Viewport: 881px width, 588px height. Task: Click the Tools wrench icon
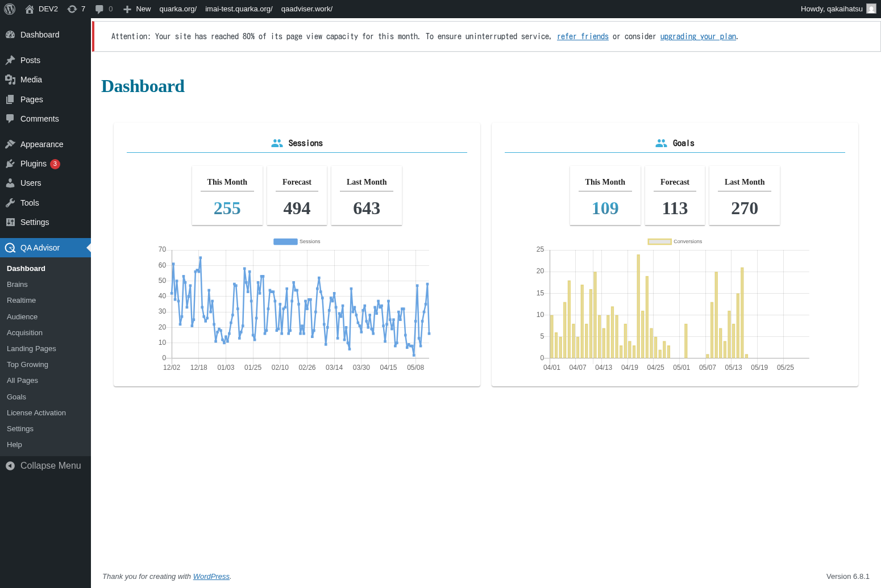coord(10,203)
